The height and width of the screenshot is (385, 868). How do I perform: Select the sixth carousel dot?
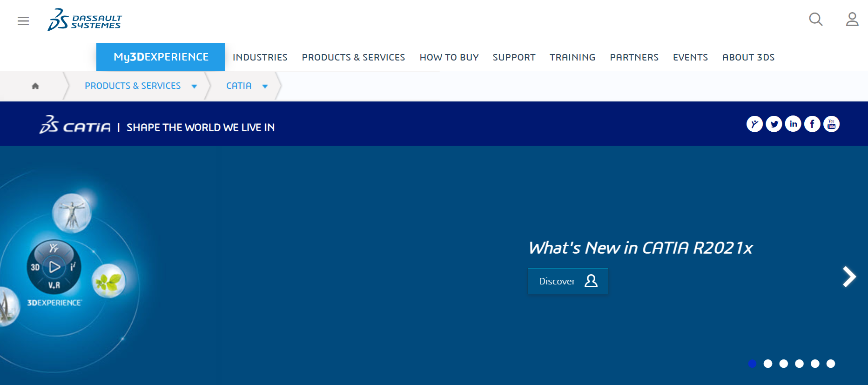coord(831,364)
